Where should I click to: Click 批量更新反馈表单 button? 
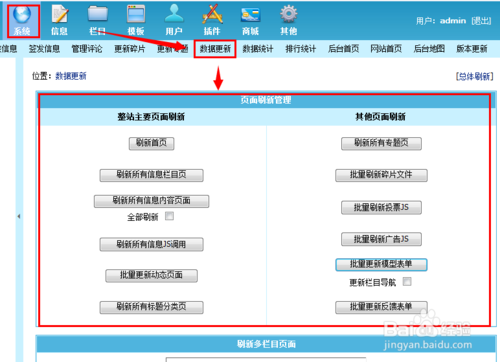pyautogui.click(x=381, y=307)
